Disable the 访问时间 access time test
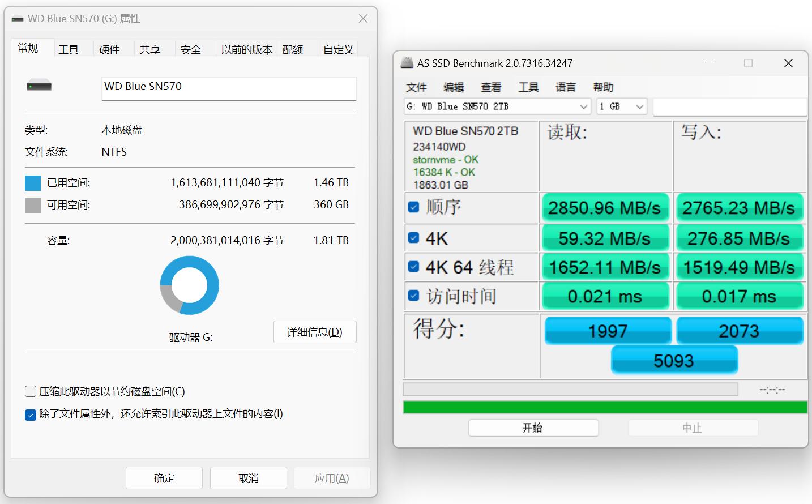812x504 pixels. 413,296
